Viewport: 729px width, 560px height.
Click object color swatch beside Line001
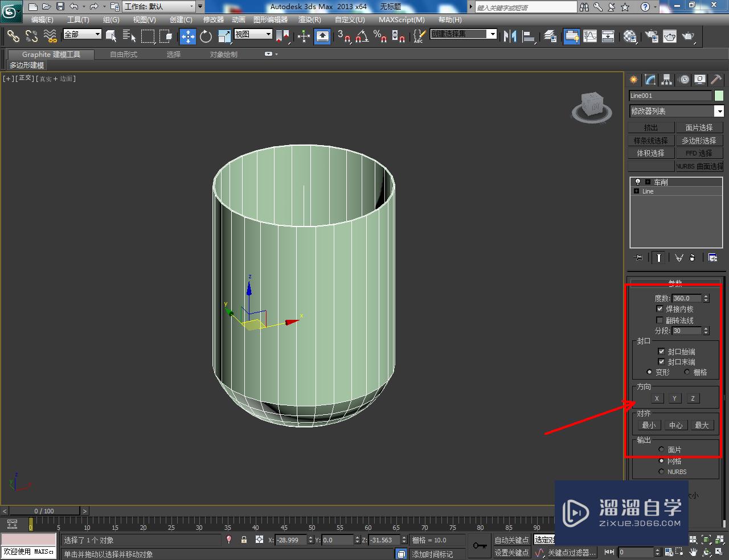tap(719, 96)
